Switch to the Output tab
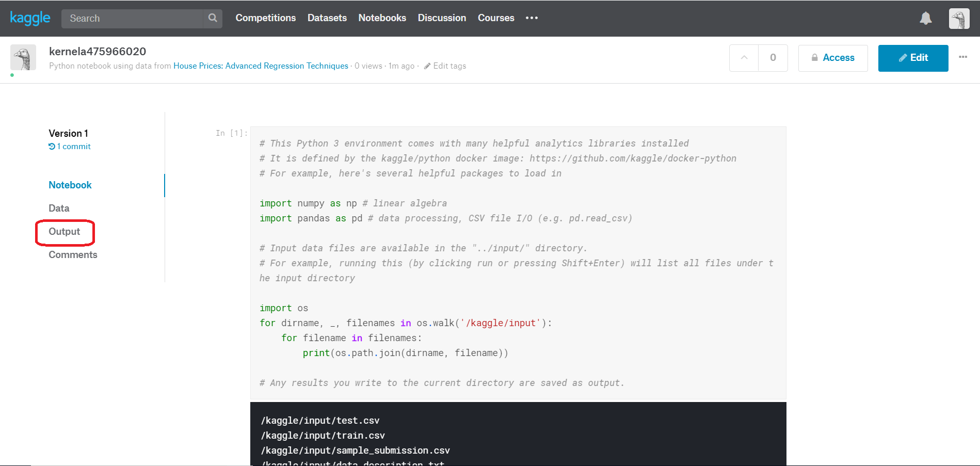The height and width of the screenshot is (466, 980). point(64,231)
